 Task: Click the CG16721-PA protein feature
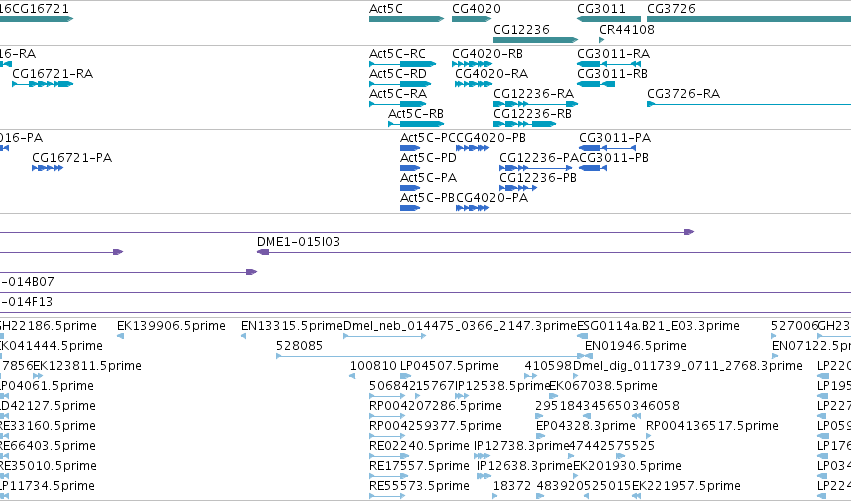(47, 168)
